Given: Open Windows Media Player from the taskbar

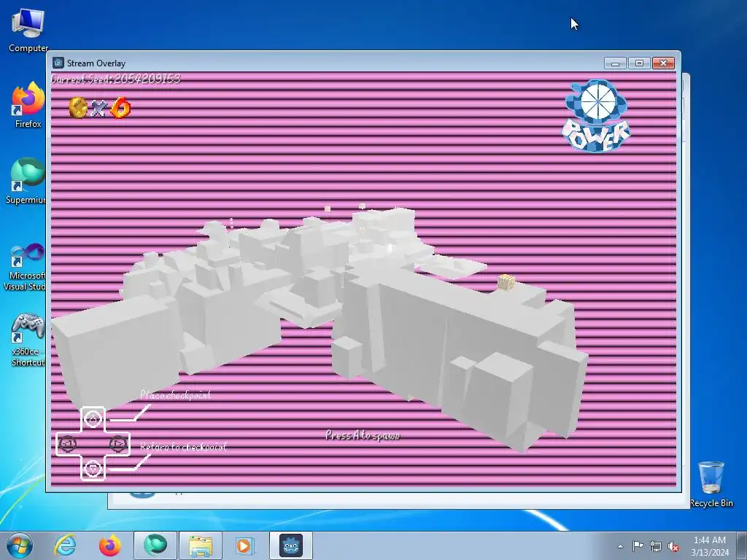Looking at the screenshot, I should pos(244,545).
